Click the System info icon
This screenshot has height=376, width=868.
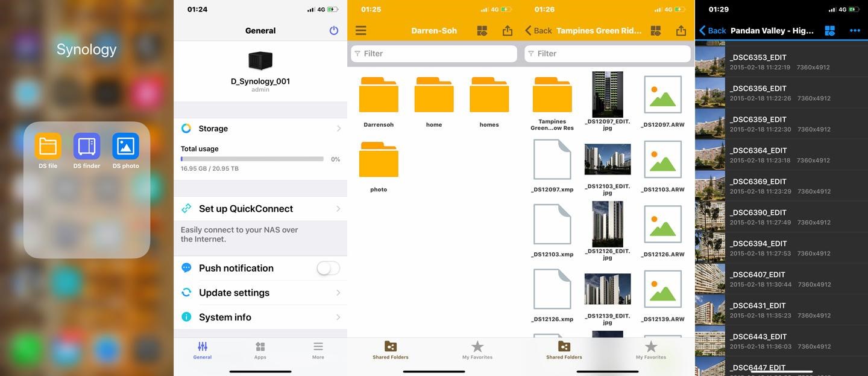(x=186, y=317)
